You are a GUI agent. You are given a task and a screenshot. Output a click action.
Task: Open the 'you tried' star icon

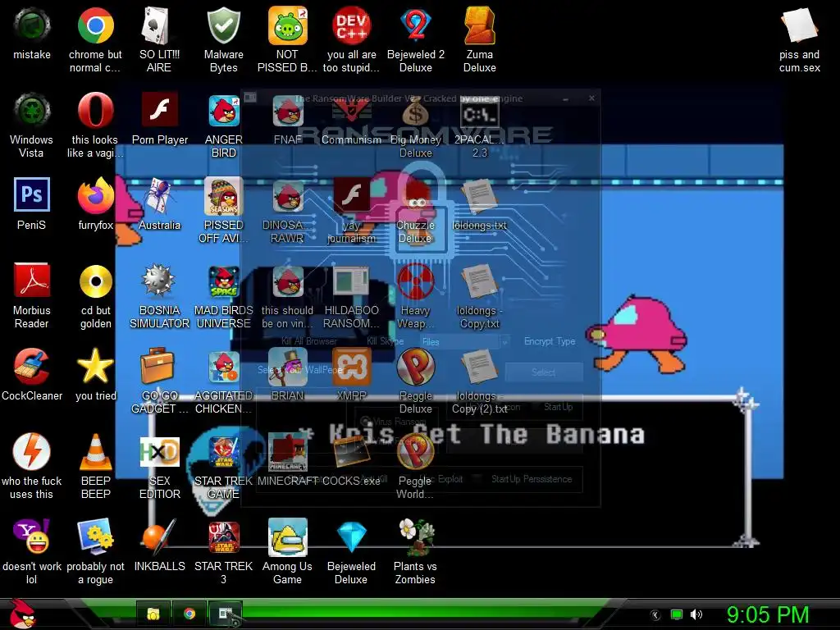95,367
